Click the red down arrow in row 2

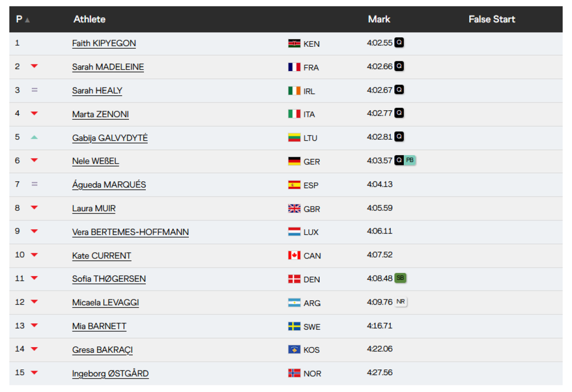coord(34,66)
